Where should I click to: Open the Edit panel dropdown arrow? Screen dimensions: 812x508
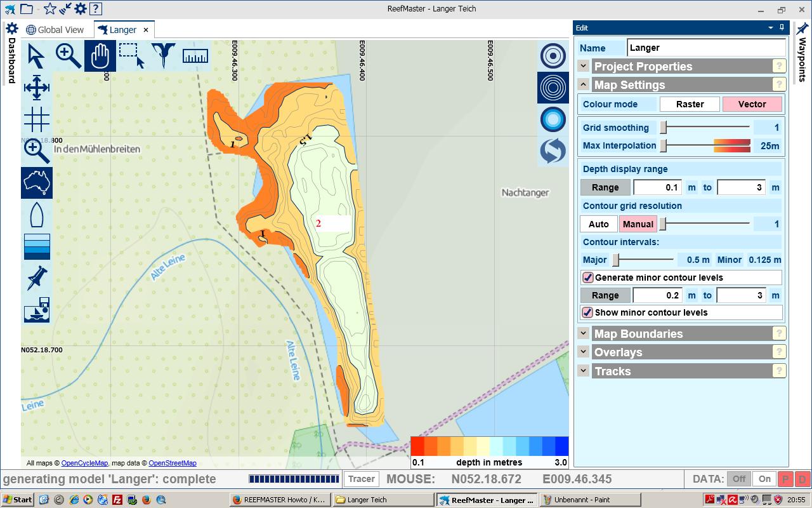coord(771,28)
